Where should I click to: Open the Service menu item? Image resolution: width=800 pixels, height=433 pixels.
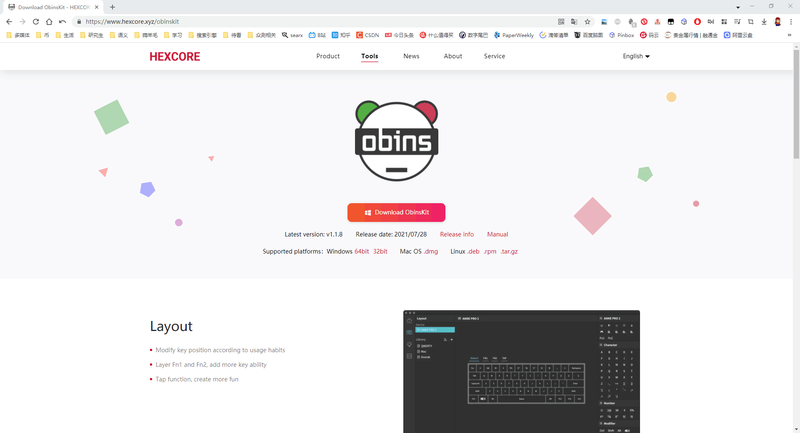[494, 56]
